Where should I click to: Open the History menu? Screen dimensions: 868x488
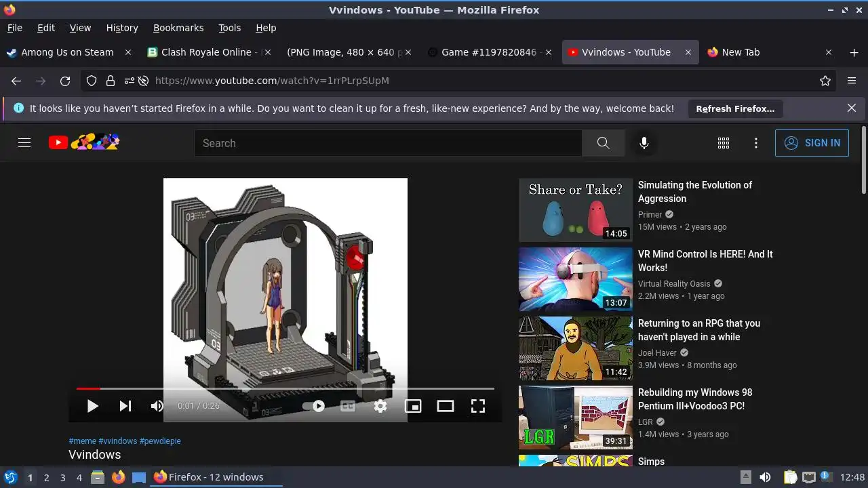click(122, 28)
